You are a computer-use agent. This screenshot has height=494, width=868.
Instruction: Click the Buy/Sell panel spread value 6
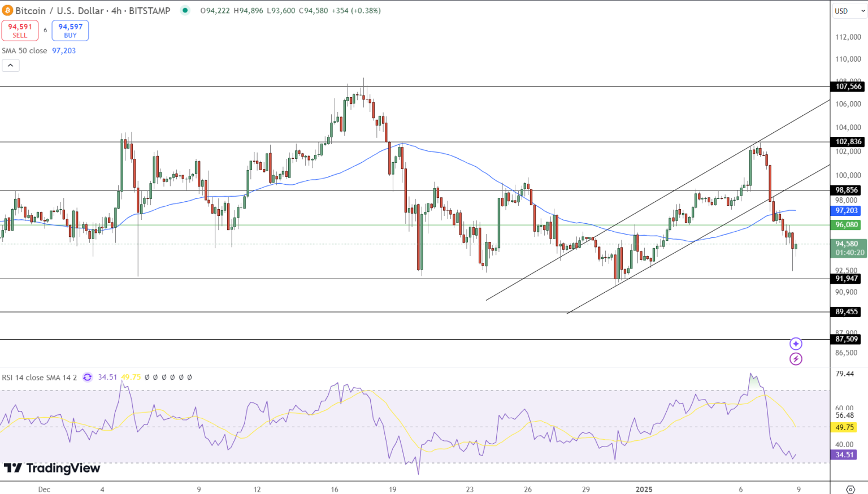[x=45, y=31]
